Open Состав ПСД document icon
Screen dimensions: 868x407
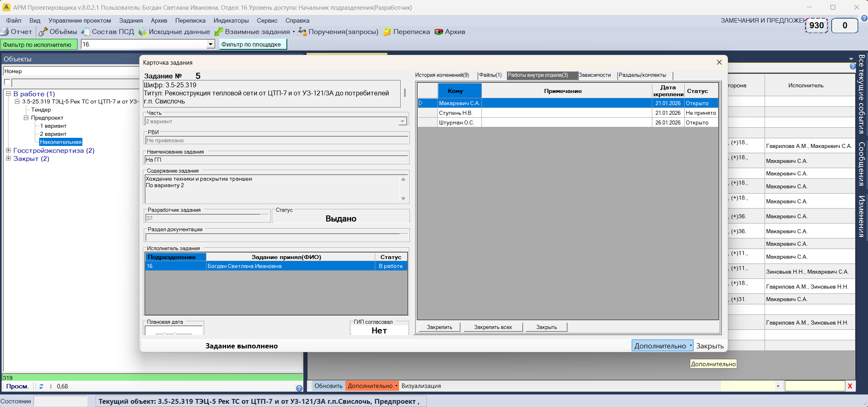point(86,32)
